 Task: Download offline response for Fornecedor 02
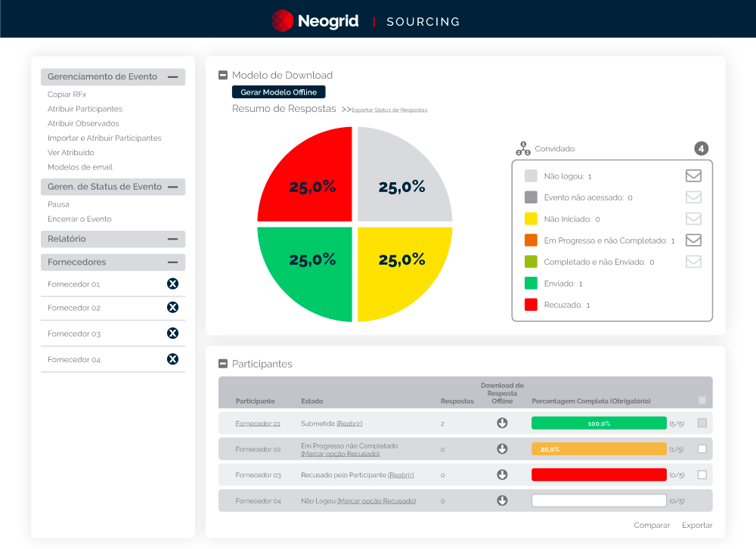tap(502, 449)
